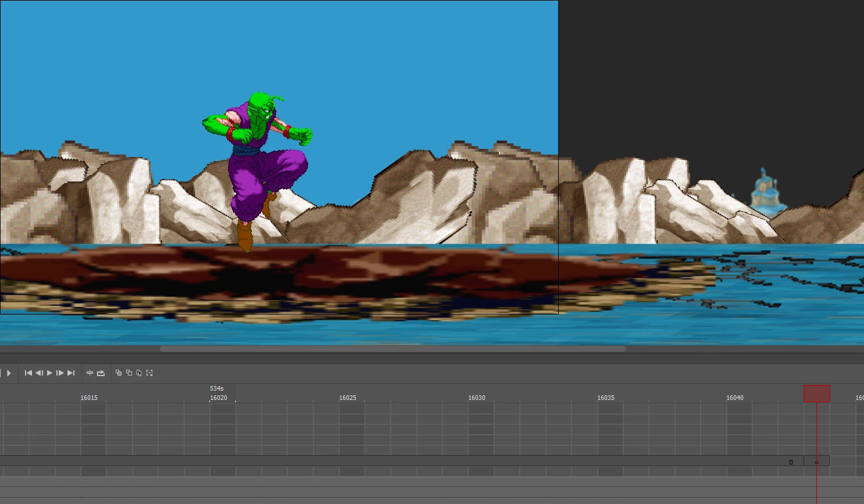
Task: Click the arrow left of playback controls
Action: pyautogui.click(x=9, y=373)
